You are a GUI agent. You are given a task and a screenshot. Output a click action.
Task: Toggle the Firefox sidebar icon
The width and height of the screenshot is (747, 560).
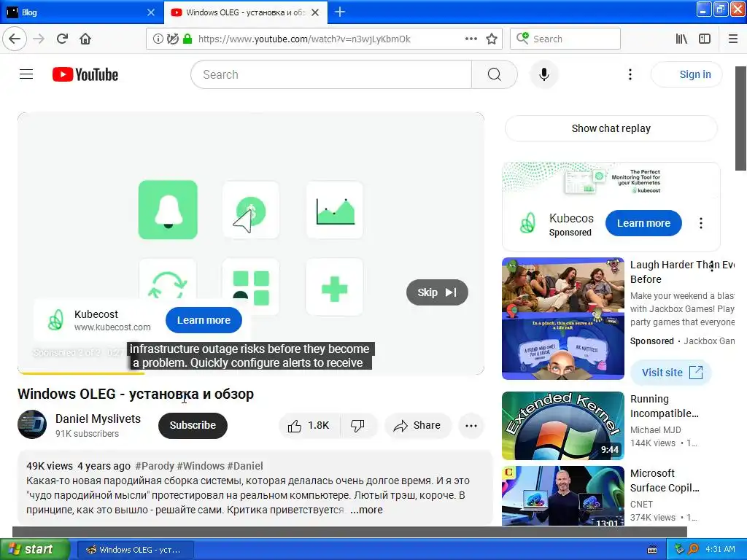[705, 39]
